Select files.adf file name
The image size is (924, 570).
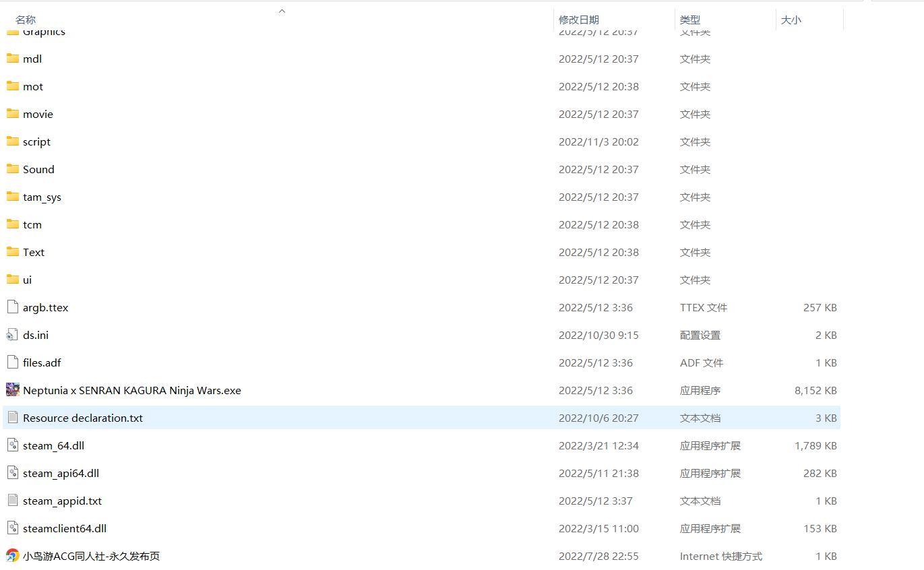click(x=42, y=363)
